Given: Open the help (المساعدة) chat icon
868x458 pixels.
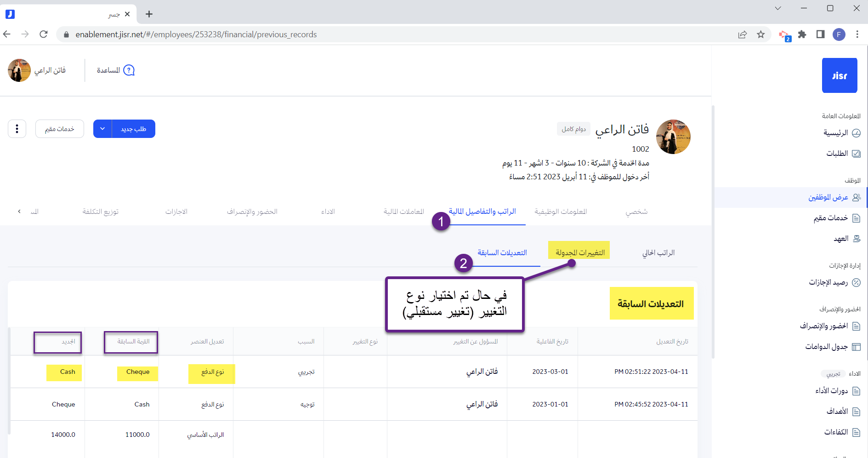Looking at the screenshot, I should click(129, 70).
